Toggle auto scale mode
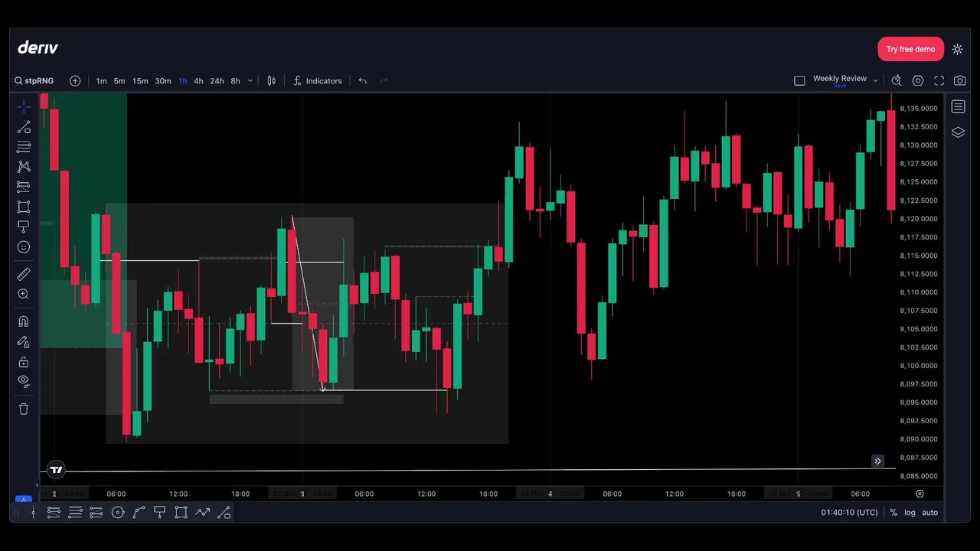The image size is (980, 551). [929, 513]
